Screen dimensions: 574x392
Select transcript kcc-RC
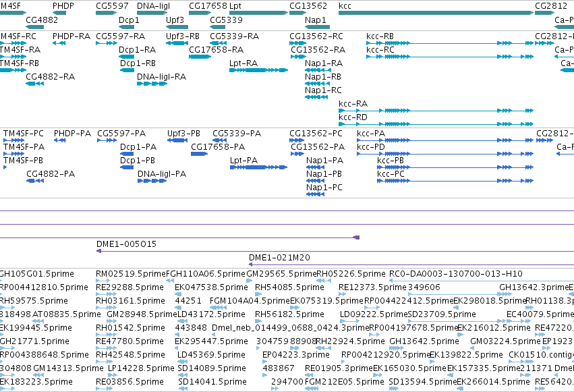click(450, 57)
